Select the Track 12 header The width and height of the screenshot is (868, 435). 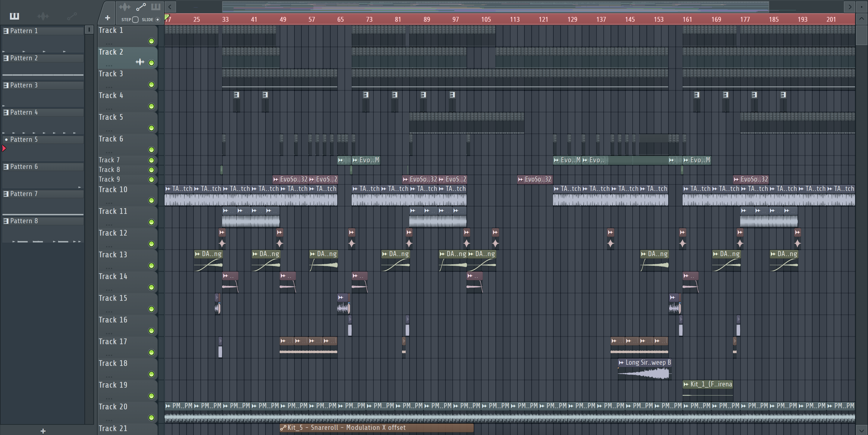coord(127,238)
